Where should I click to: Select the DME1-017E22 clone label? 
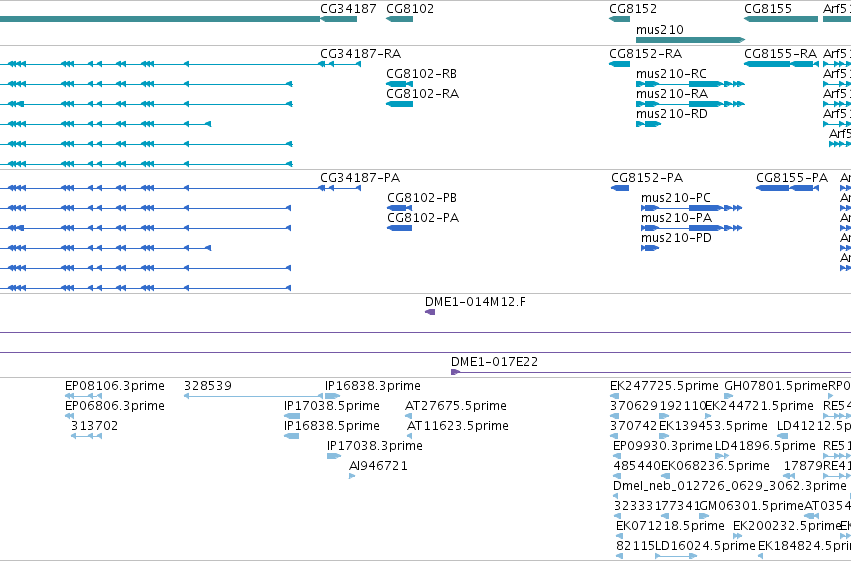click(x=494, y=362)
